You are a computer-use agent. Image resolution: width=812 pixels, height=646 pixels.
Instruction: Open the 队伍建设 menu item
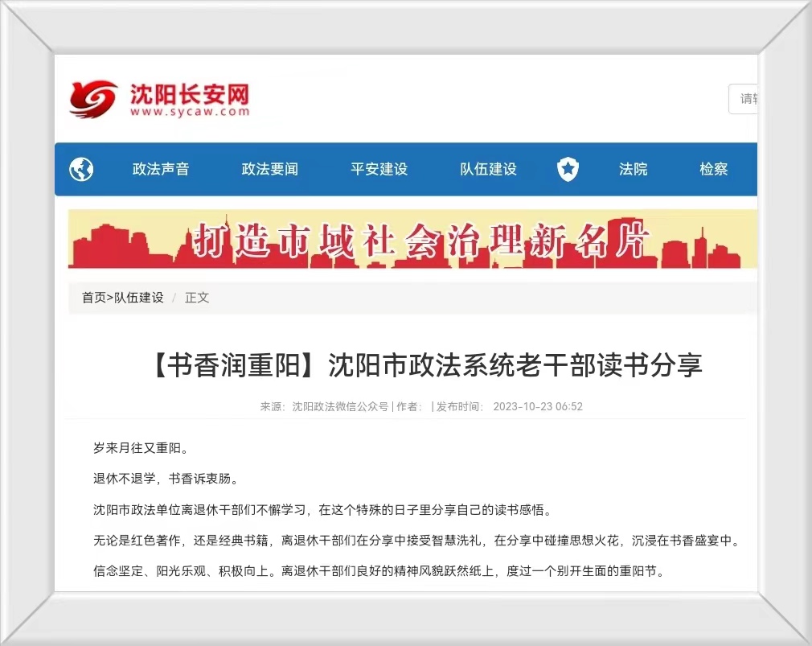[x=488, y=169]
